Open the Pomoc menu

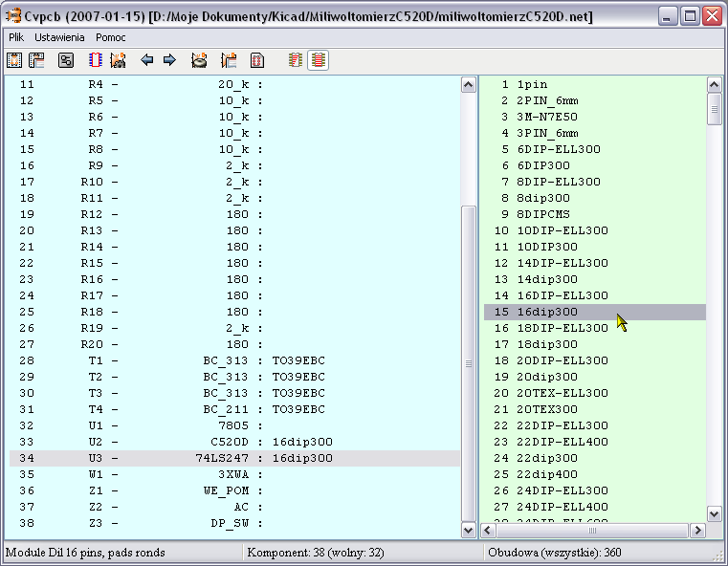pyautogui.click(x=111, y=37)
